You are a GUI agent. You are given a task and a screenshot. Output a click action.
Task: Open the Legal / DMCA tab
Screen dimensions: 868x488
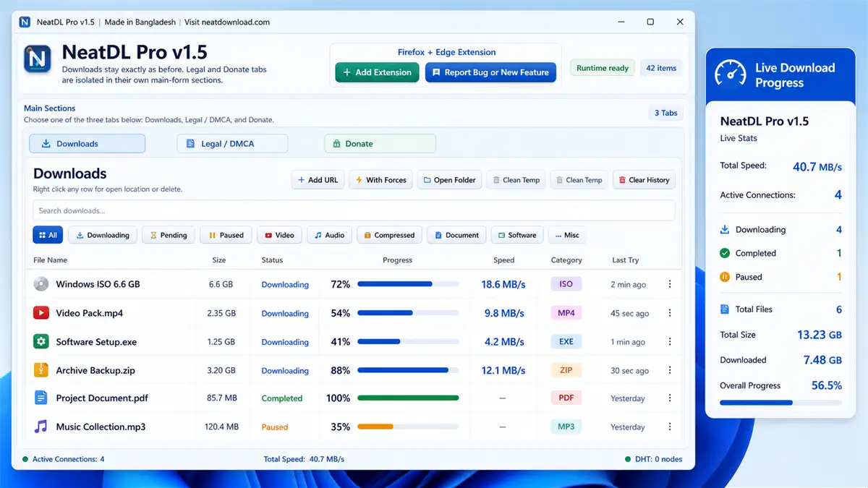[232, 144]
